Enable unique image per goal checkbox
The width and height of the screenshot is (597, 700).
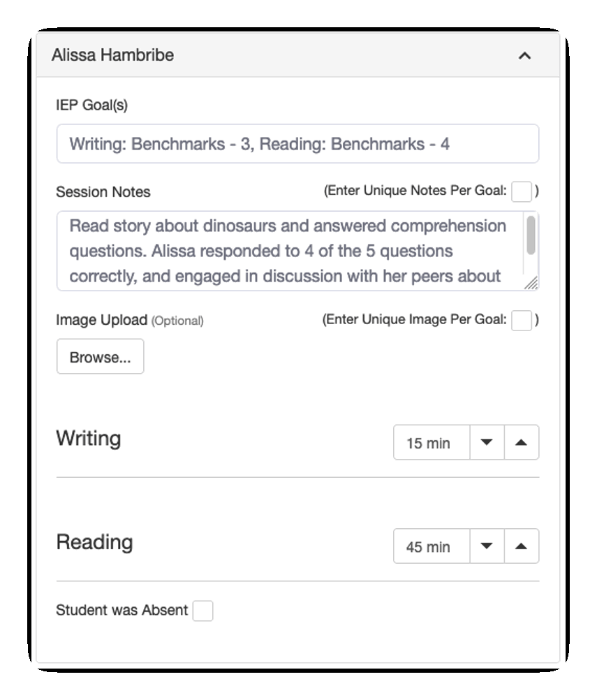coord(521,320)
